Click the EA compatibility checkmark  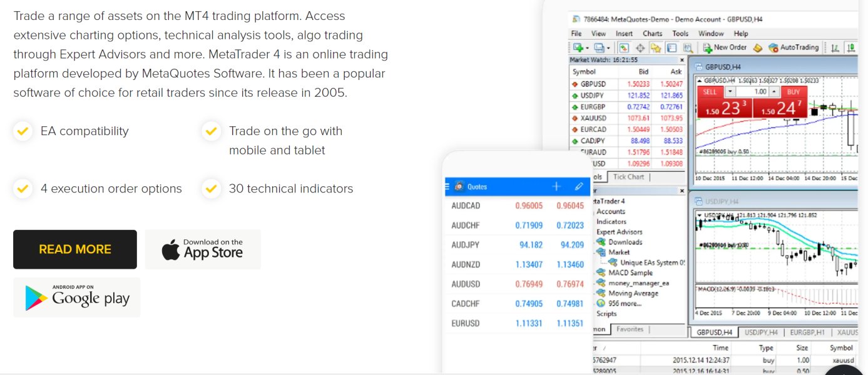23,131
